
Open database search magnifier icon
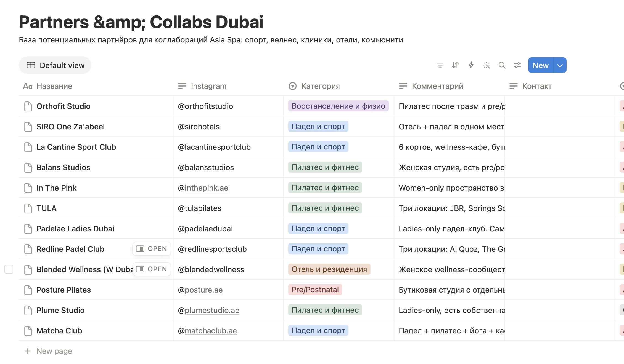coord(502,65)
